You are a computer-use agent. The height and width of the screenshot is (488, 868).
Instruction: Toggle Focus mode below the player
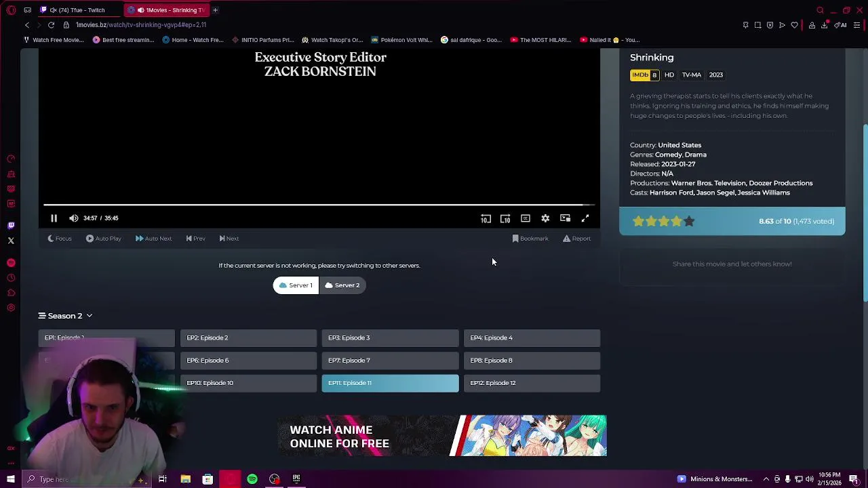60,239
